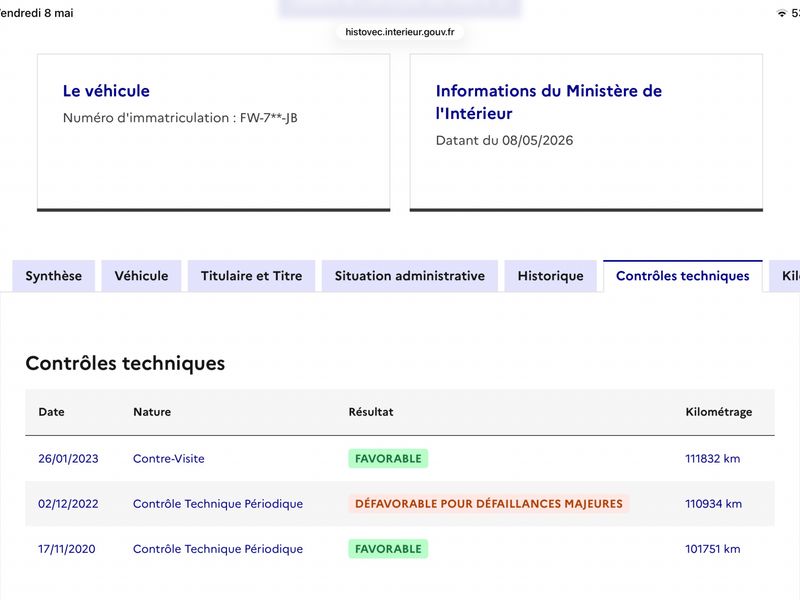Viewport: 800px width, 600px height.
Task: Click the Informations du Ministère de l'Intérieur card
Action: [586, 132]
